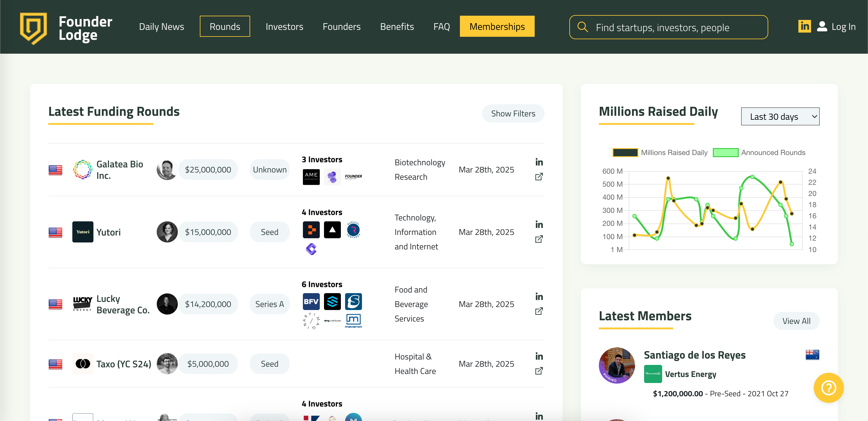
Task: Open Taxo (YC S24) LinkedIn icon
Action: pos(539,356)
